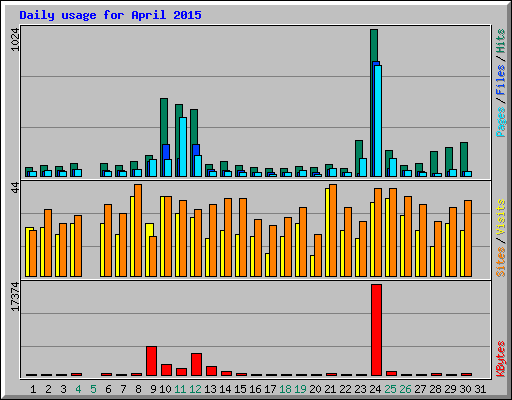512x400 pixels.
Task: Click the yellow Sites bar for day 20
Action: pos(312,266)
